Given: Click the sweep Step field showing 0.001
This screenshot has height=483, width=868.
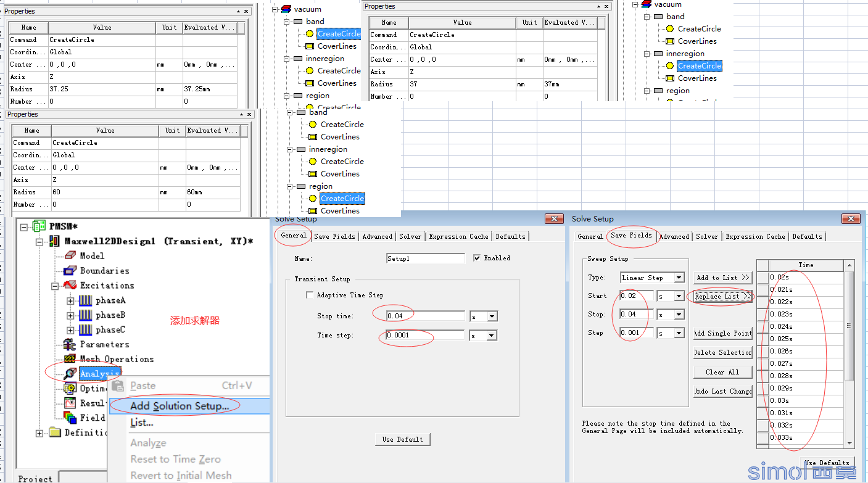Looking at the screenshot, I should tap(636, 333).
